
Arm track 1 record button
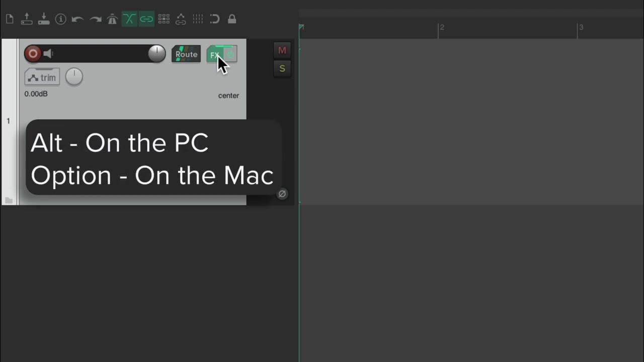point(33,53)
